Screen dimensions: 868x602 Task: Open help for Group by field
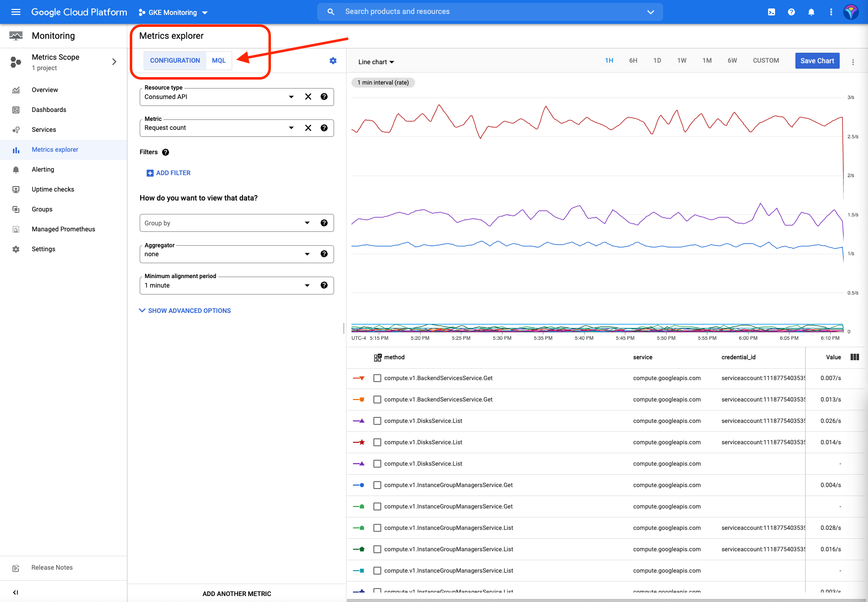tap(324, 223)
